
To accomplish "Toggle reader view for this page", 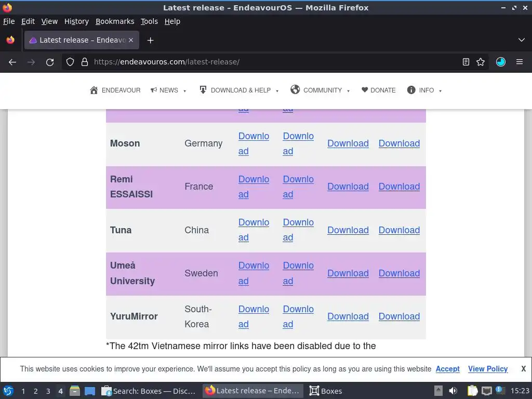I will click(466, 62).
